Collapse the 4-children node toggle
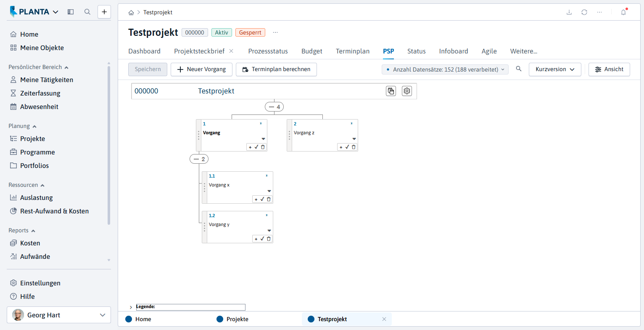 click(x=274, y=107)
